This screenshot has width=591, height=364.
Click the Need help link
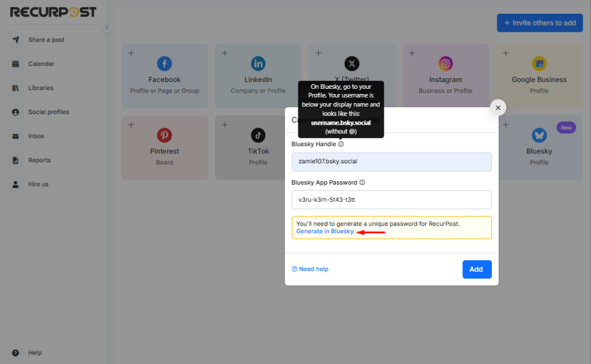click(x=310, y=269)
